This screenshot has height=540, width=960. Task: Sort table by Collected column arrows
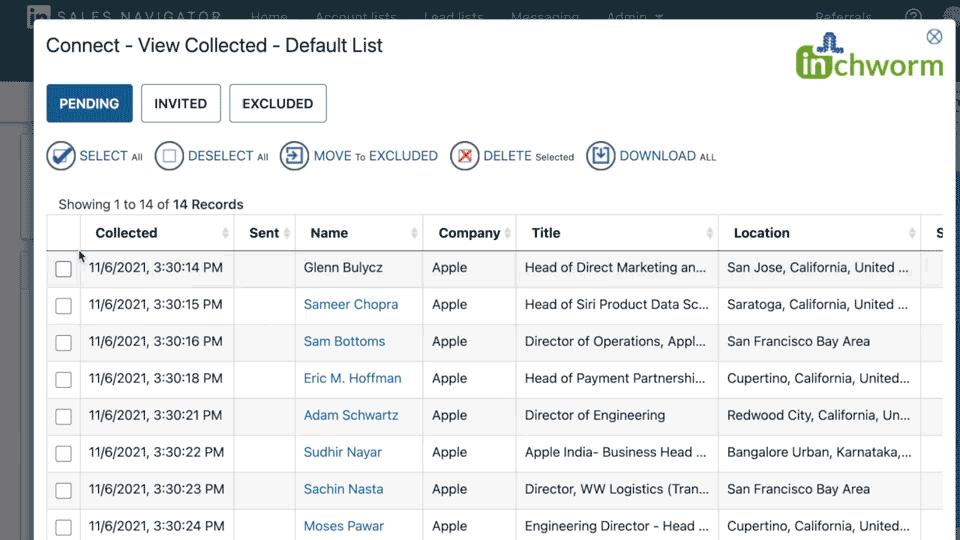coord(225,233)
